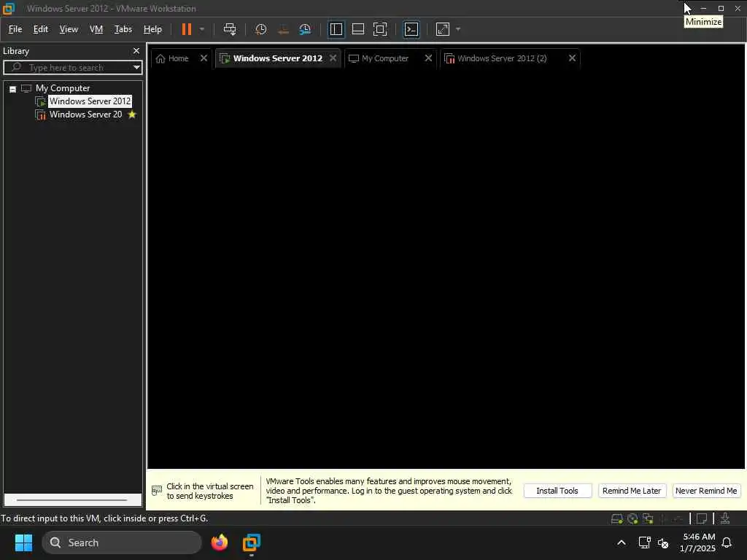The image size is (747, 560).
Task: Click the taskbar Search box
Action: tap(122, 542)
